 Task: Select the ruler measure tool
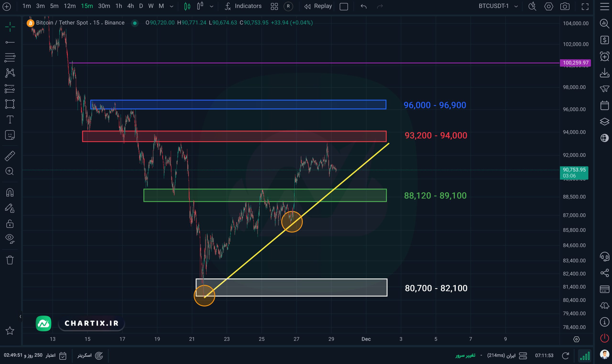tap(10, 156)
